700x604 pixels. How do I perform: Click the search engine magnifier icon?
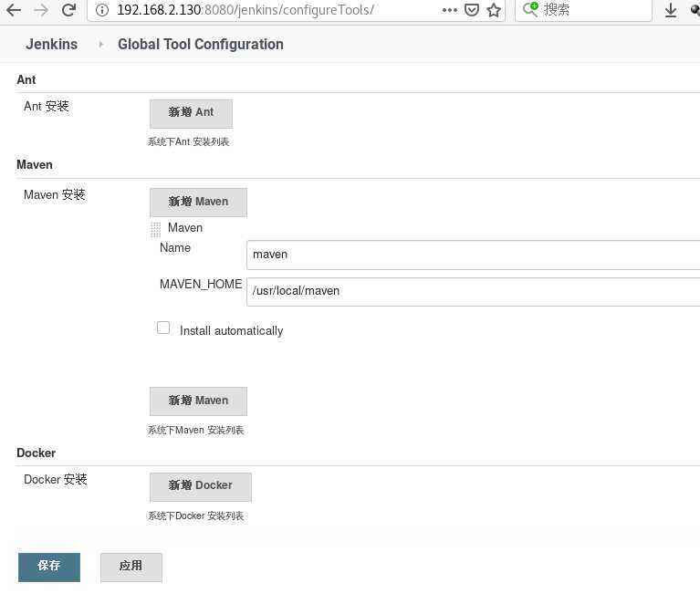(530, 9)
